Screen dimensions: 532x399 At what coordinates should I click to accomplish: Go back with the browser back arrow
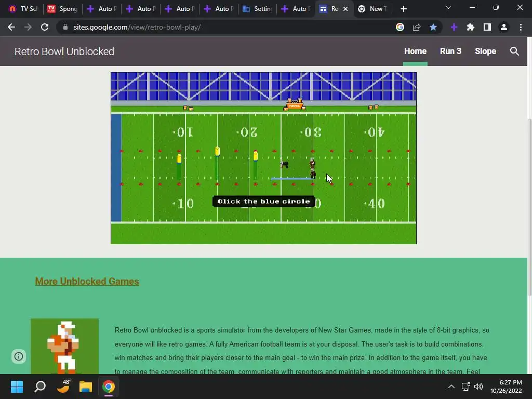(x=11, y=27)
